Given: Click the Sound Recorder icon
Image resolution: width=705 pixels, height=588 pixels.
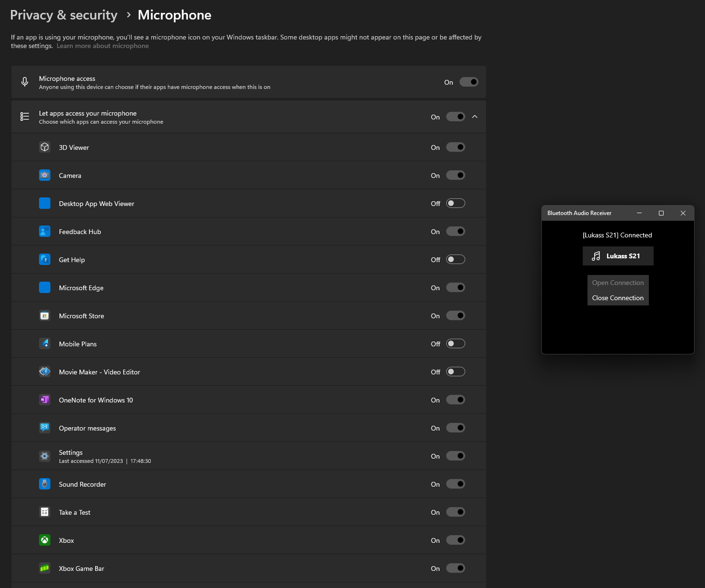Looking at the screenshot, I should point(45,484).
